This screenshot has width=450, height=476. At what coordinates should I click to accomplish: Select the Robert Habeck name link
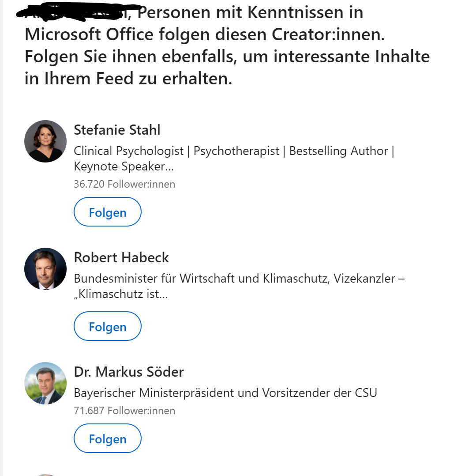tap(121, 257)
